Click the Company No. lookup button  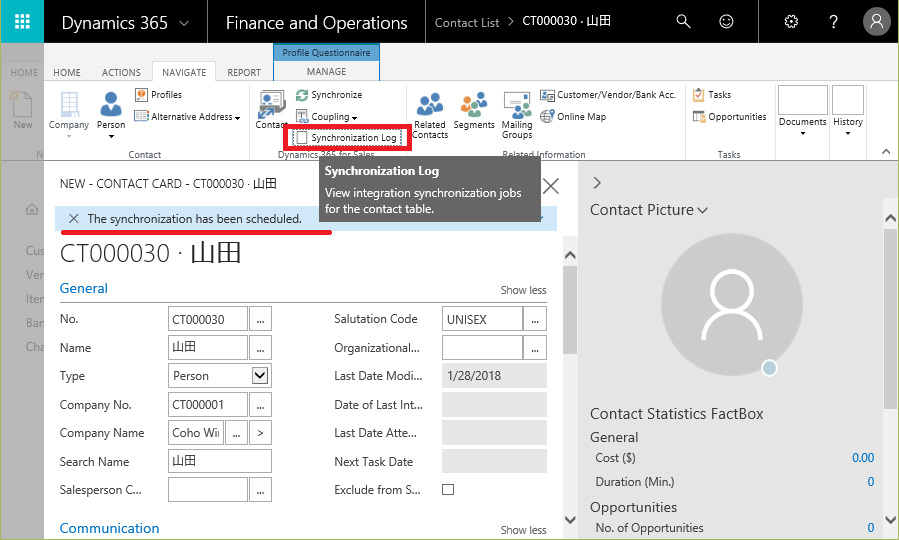(260, 405)
